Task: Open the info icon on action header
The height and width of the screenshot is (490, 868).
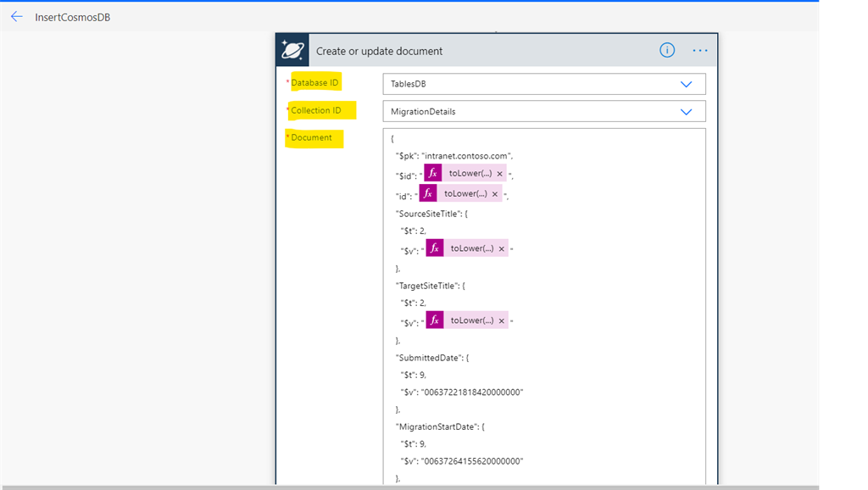Action: click(x=667, y=50)
